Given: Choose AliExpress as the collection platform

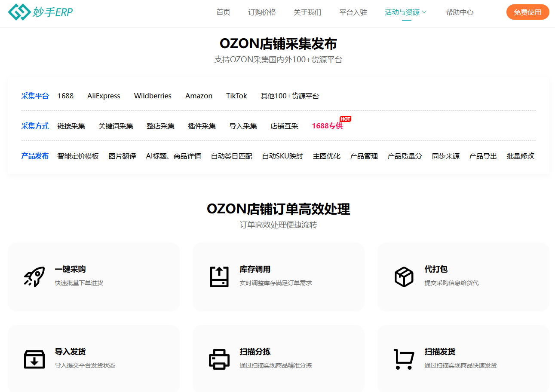Looking at the screenshot, I should [x=104, y=96].
